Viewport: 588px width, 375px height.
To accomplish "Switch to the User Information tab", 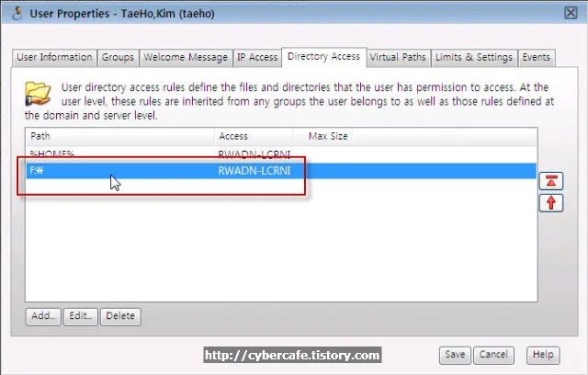I will [55, 57].
